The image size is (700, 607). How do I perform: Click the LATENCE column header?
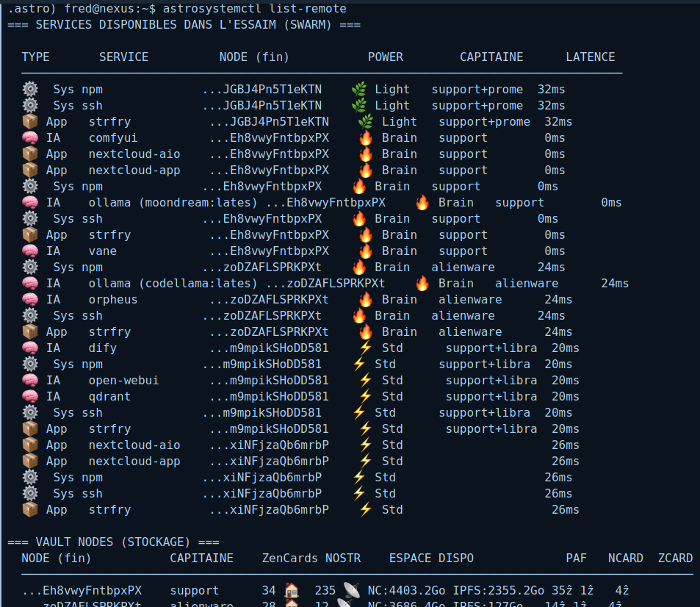[590, 57]
